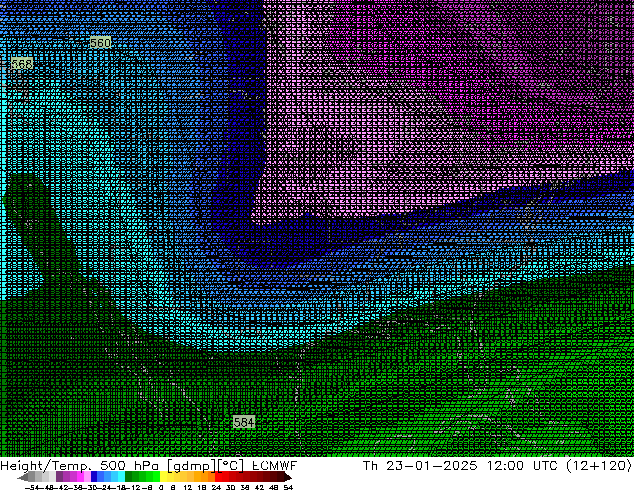The height and width of the screenshot is (490, 634).
Task: Select the cyan swatch above -18
Action: pyautogui.click(x=122, y=477)
